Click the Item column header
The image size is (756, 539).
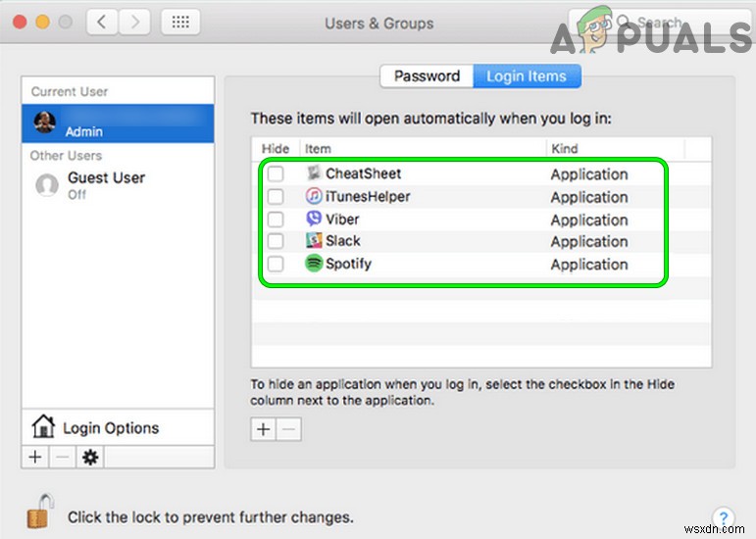click(x=318, y=149)
